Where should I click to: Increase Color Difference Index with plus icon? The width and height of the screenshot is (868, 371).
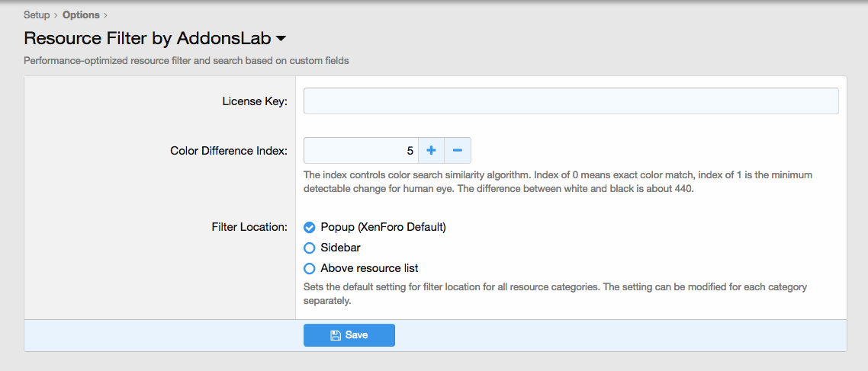(x=431, y=150)
